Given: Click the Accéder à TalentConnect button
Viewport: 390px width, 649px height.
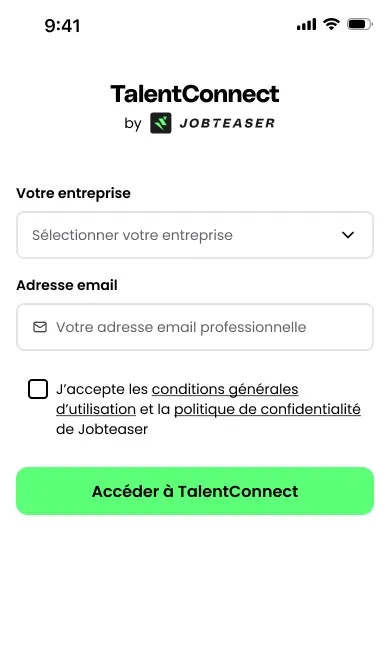Looking at the screenshot, I should 195,491.
